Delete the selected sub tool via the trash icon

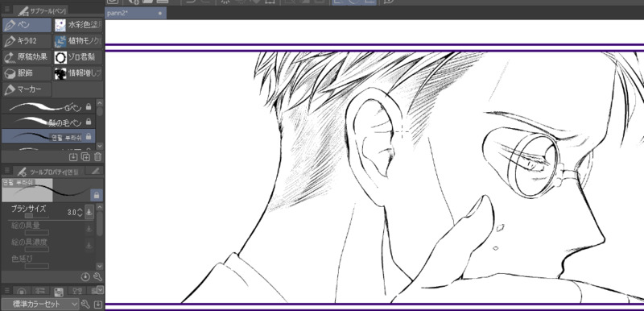tap(97, 156)
